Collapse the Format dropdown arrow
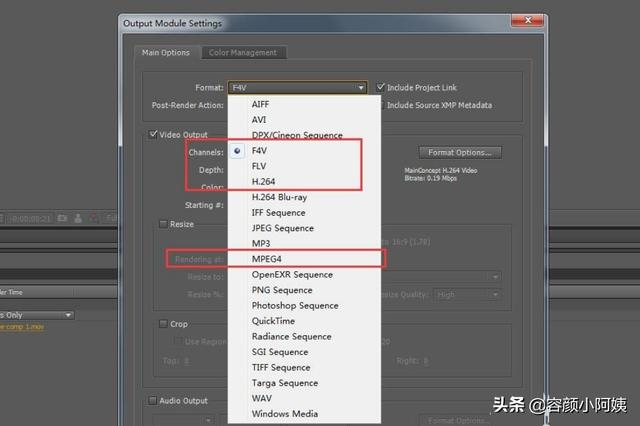Viewport: 640px width, 426px height. 361,88
